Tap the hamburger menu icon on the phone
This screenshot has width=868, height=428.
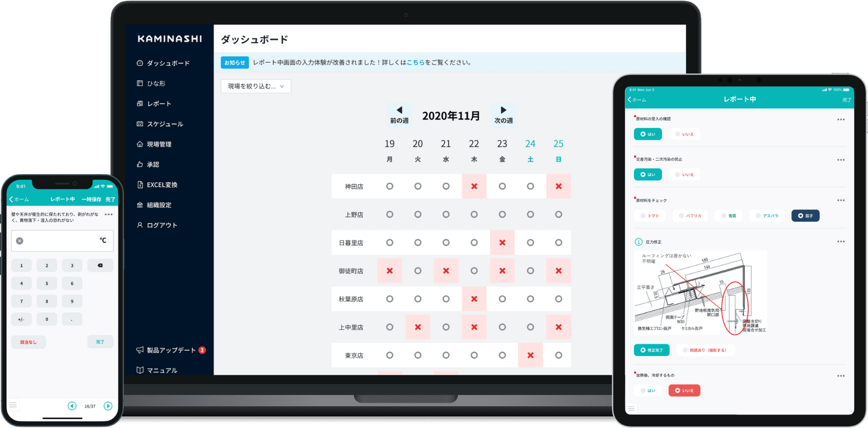tap(13, 405)
